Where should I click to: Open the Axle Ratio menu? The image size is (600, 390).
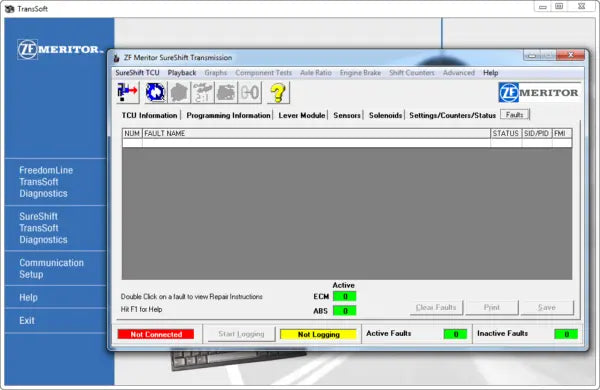[316, 73]
